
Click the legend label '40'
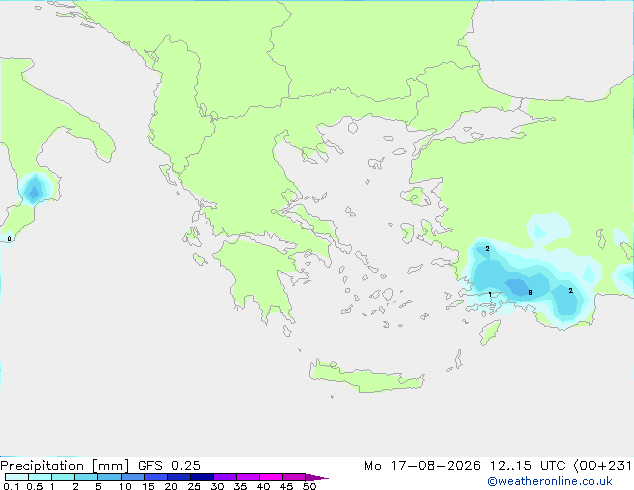[x=263, y=486]
